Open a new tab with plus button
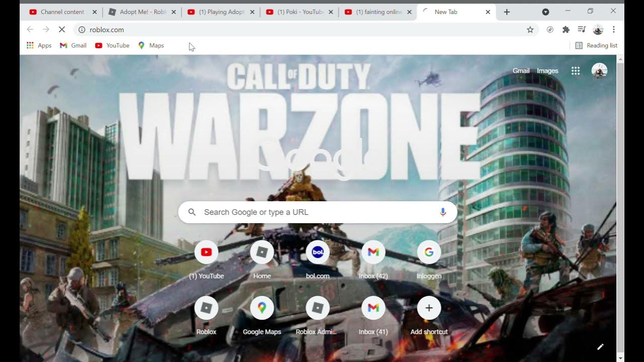 (x=507, y=12)
